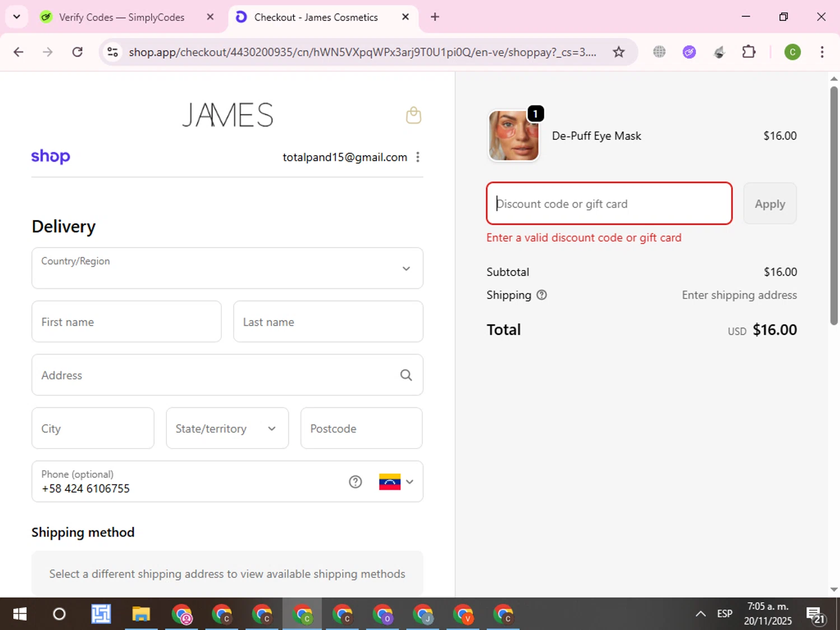
Task: Click the Shop Pay logo
Action: (x=50, y=156)
